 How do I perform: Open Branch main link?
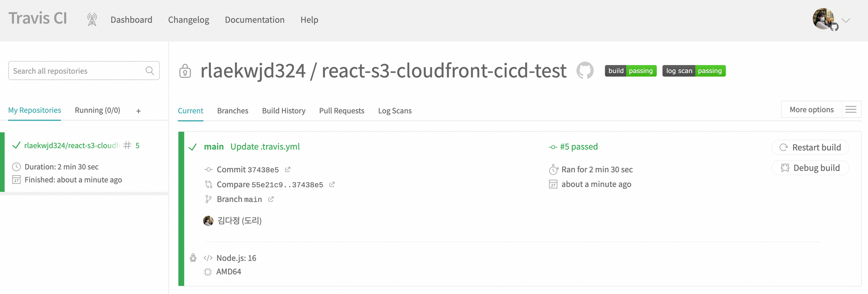point(240,199)
